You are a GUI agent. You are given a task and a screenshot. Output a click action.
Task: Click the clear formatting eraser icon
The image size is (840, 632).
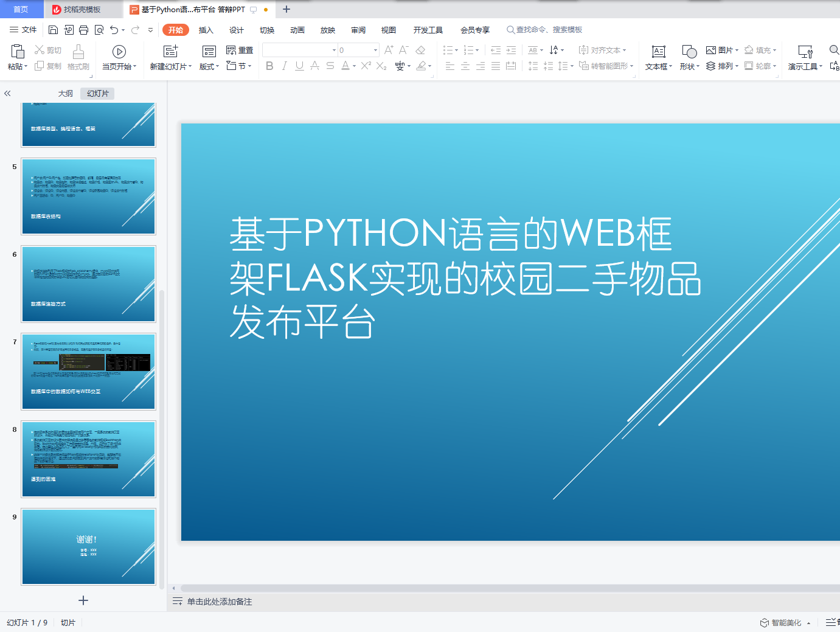[x=420, y=50]
